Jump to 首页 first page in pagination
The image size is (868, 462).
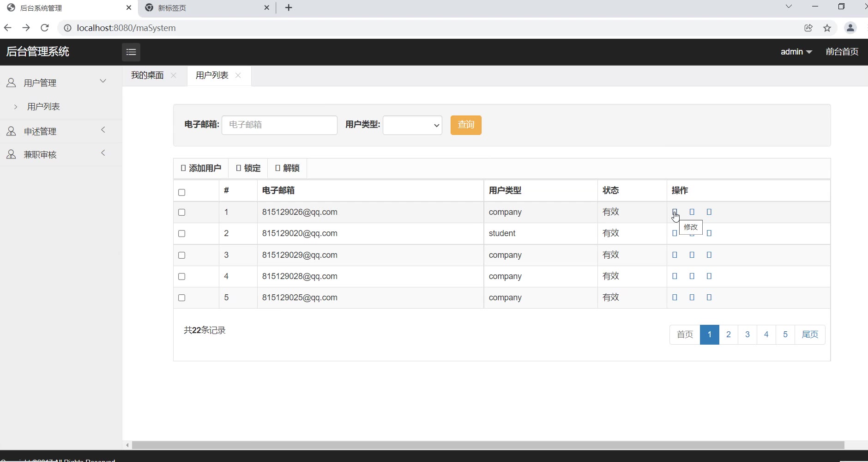(x=685, y=334)
